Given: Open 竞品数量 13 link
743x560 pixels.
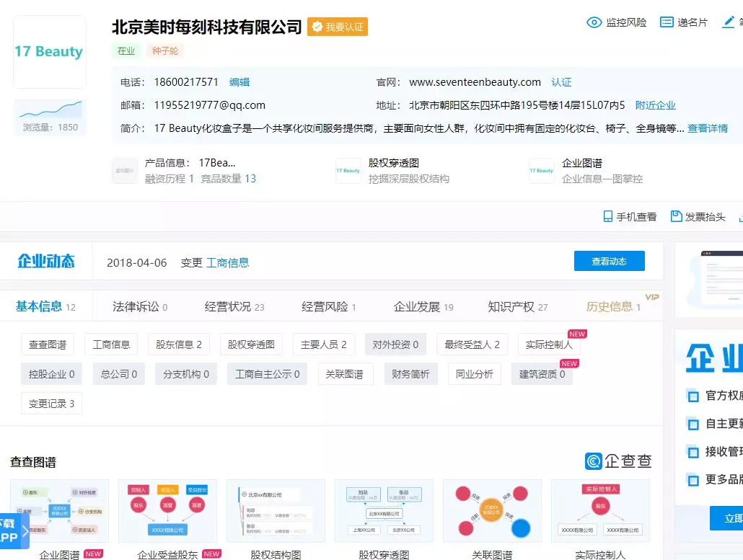Looking at the screenshot, I should click(229, 179).
